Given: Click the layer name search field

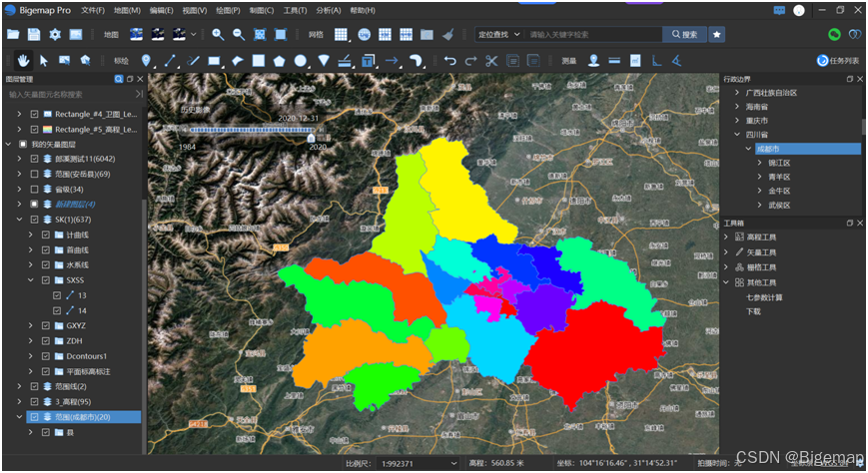Looking at the screenshot, I should [x=69, y=95].
